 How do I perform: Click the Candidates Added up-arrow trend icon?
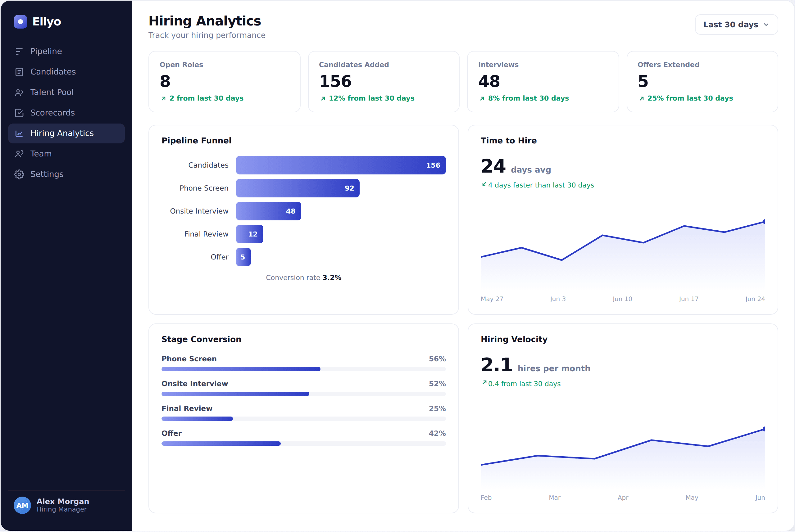323,98
